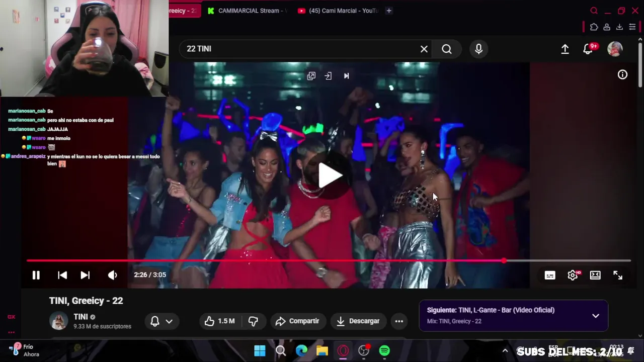Switch to the Cami Marcial YouTube tab
644x362 pixels.
(337, 11)
